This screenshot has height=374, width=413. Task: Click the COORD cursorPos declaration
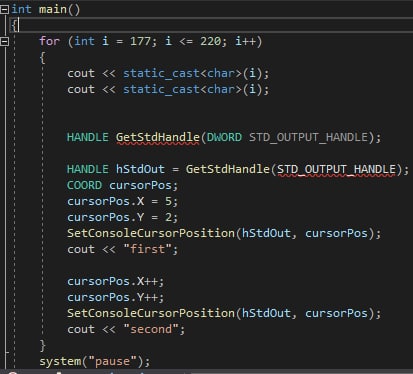coord(122,185)
